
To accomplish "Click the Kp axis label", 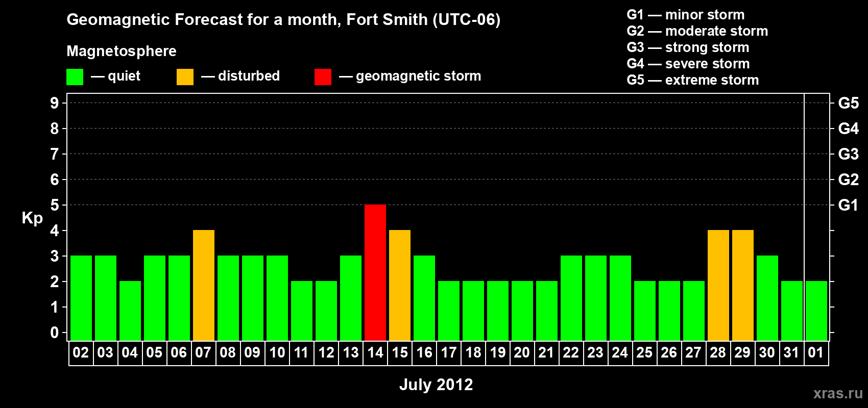I will click(x=32, y=218).
